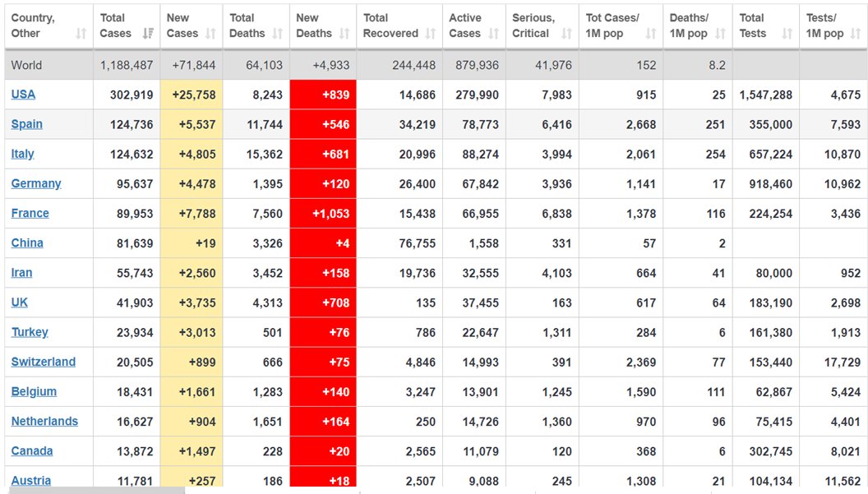Open the Switzerland country link
Screen dimensions: 868x494
click(44, 362)
